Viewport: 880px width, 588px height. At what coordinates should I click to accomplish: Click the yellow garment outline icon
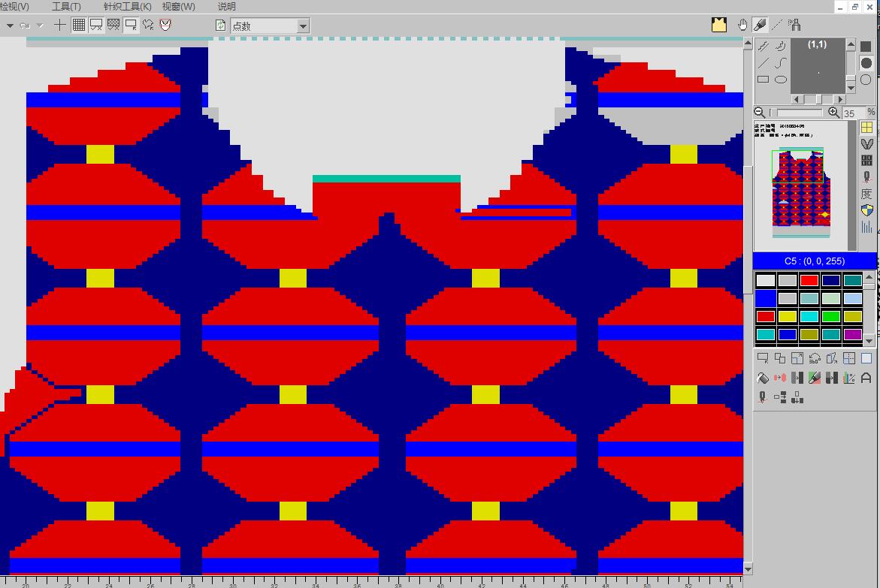[719, 25]
